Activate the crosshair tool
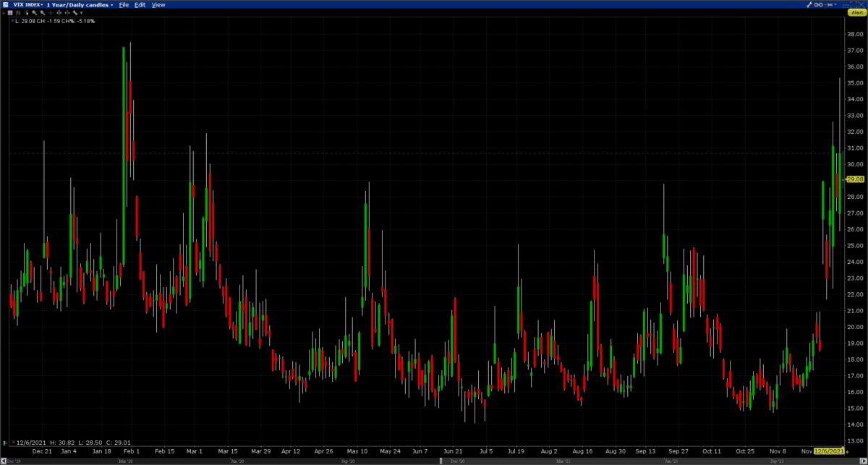Screen dimensions: 868x465 [51, 13]
